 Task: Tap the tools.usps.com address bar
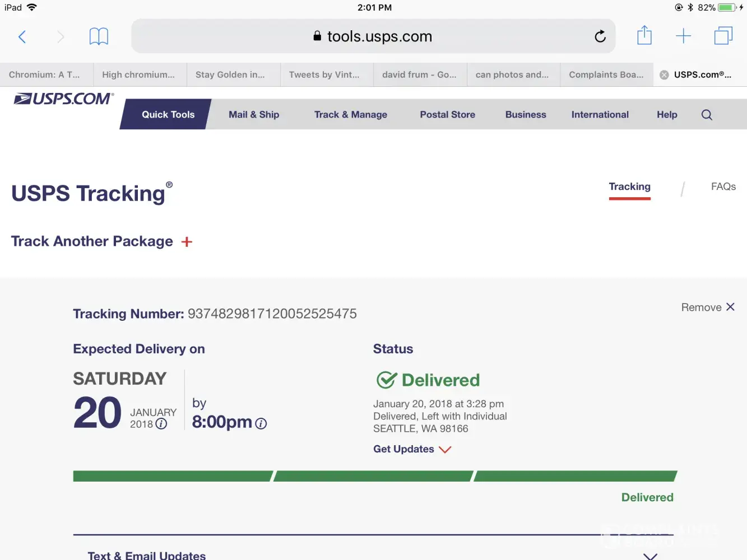pos(373,37)
